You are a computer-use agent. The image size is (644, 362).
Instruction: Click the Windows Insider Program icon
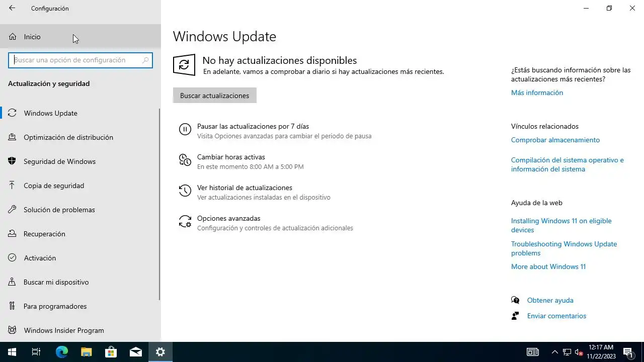pyautogui.click(x=13, y=330)
